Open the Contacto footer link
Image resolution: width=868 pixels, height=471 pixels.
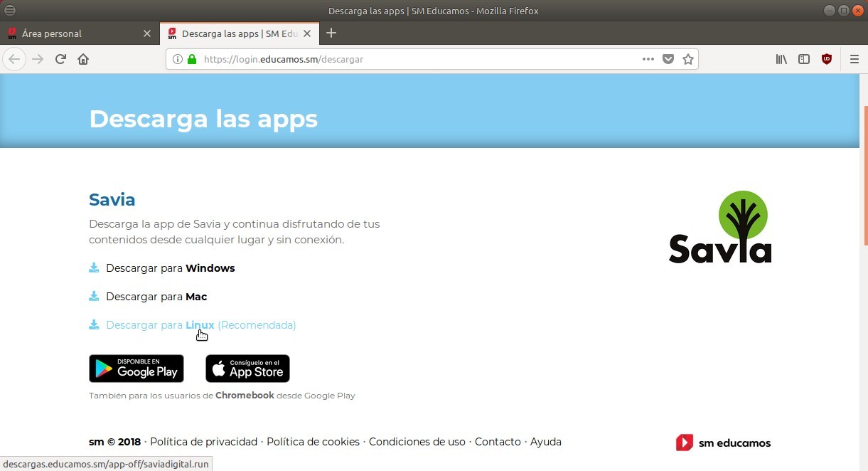498,442
